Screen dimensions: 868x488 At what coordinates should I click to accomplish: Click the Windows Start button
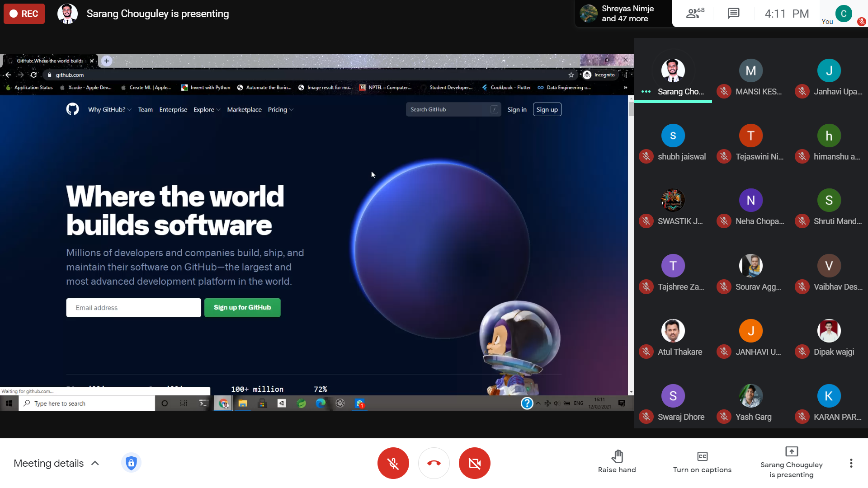point(9,403)
